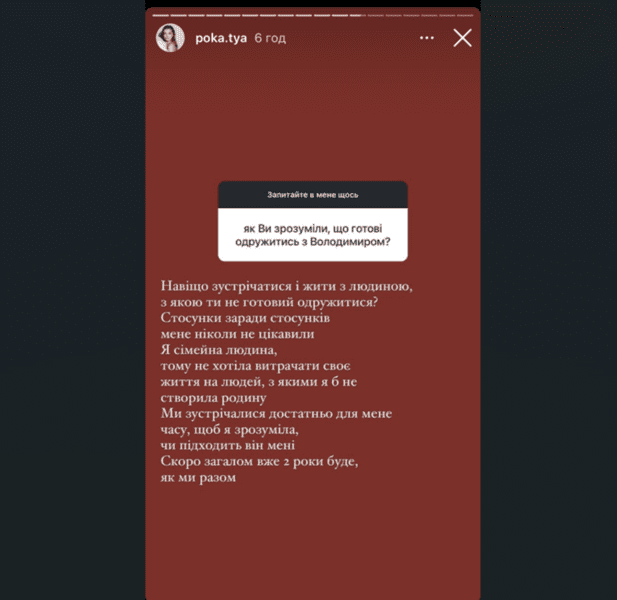Click the final line 'як ми разом'
Screen dimensions: 617x600
tap(198, 477)
